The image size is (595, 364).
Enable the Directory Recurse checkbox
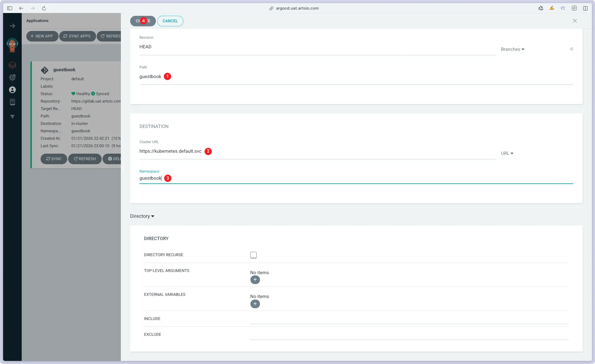click(253, 255)
